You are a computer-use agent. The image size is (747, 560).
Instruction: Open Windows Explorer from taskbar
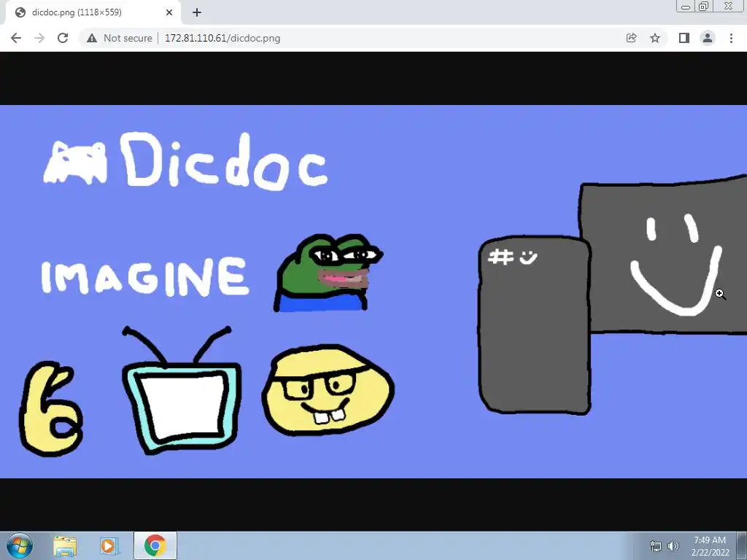pyautogui.click(x=65, y=546)
